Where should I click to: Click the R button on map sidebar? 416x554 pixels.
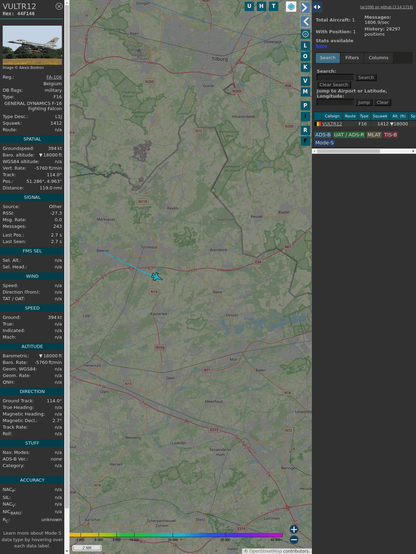(305, 130)
